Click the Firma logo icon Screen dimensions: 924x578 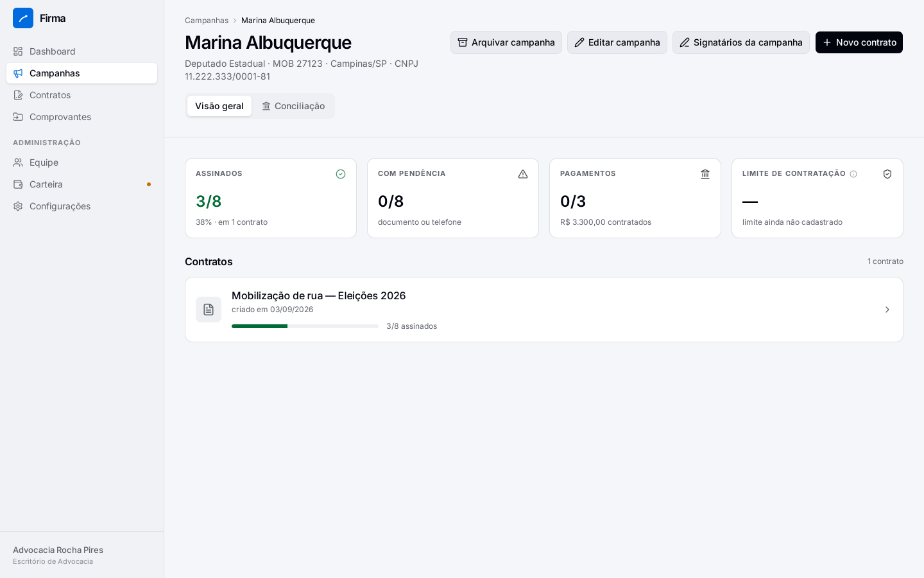point(23,18)
